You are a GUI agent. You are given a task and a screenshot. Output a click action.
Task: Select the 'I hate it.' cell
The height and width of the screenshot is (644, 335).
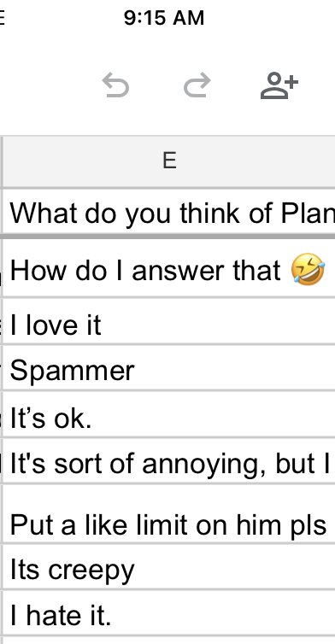click(169, 613)
